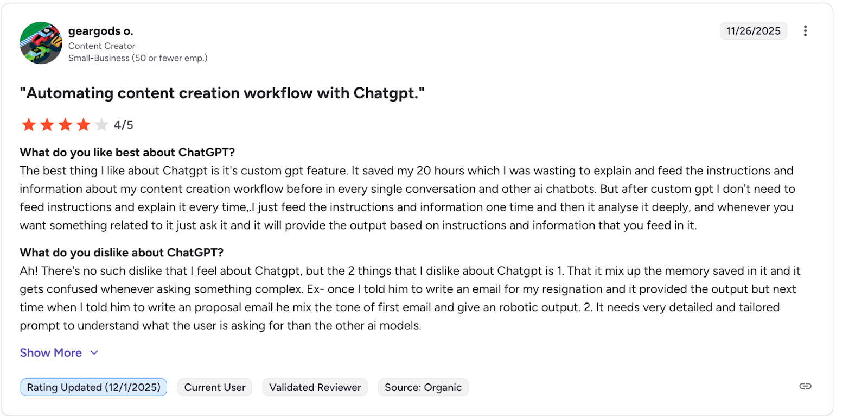
Task: Click the Rating Updated (12/1/2025) pill
Action: pos(93,387)
